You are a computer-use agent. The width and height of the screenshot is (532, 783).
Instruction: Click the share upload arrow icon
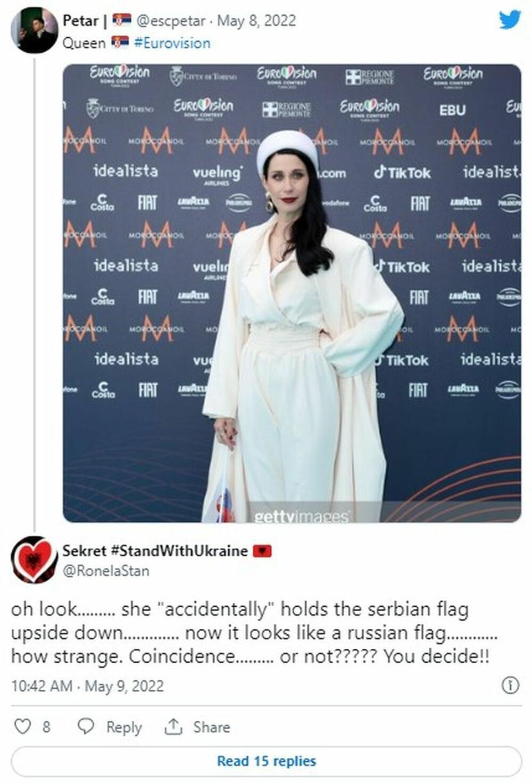click(173, 727)
